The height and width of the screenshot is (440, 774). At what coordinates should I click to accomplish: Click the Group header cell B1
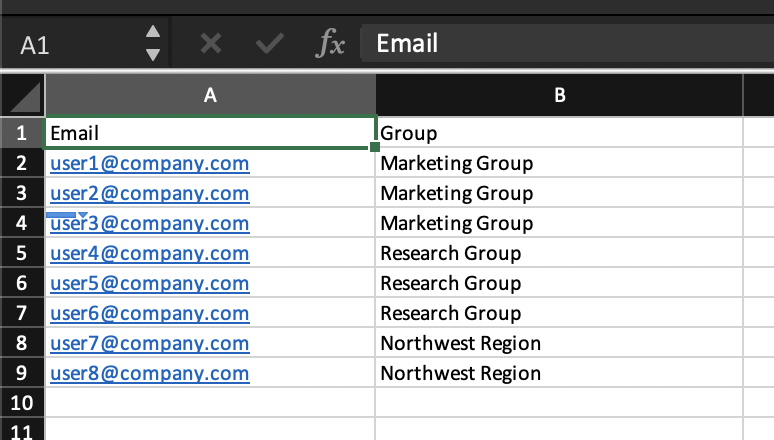pos(559,132)
